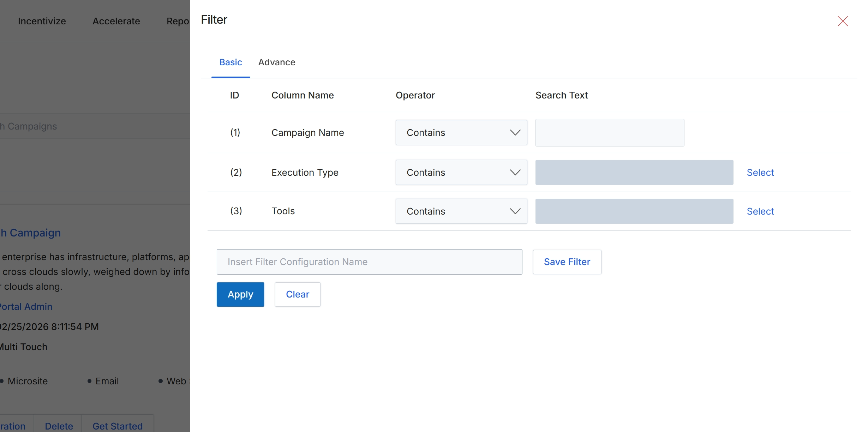This screenshot has height=432, width=868.
Task: Click the date '02/25/2026 8:11:54 PM' text
Action: coord(49,327)
